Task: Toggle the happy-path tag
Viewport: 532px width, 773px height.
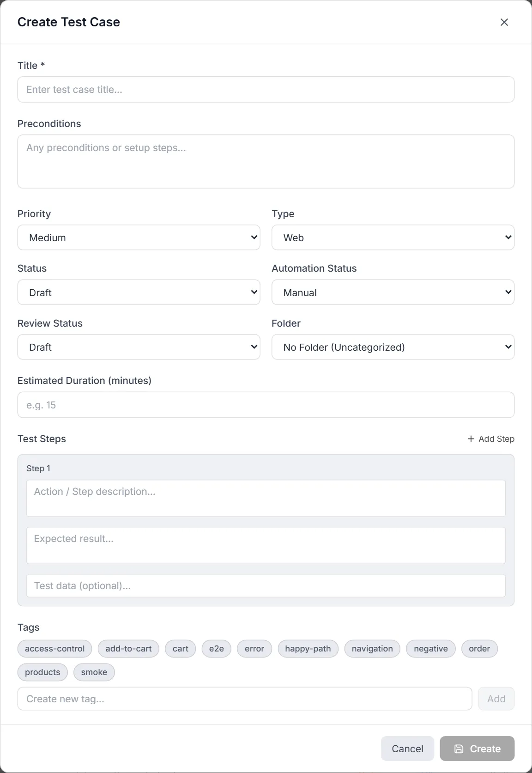Action: pos(308,649)
